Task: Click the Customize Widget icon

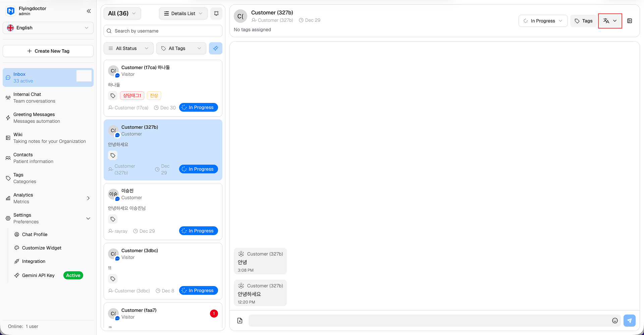Action: point(17,248)
